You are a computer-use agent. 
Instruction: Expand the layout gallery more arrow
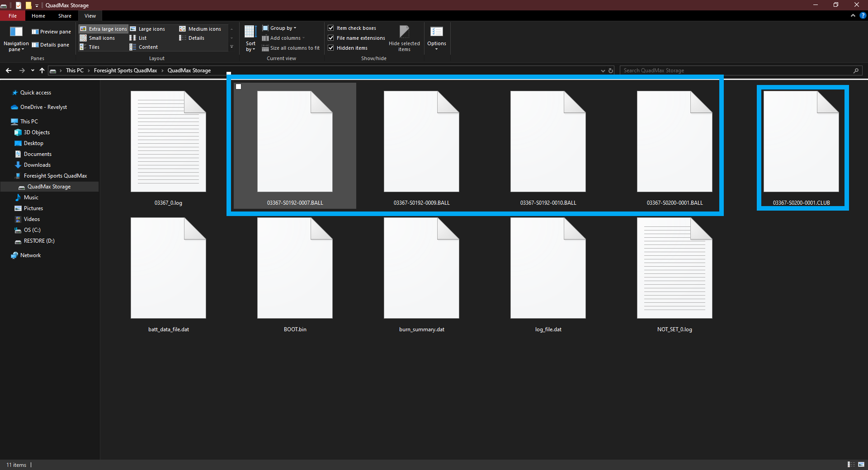232,47
